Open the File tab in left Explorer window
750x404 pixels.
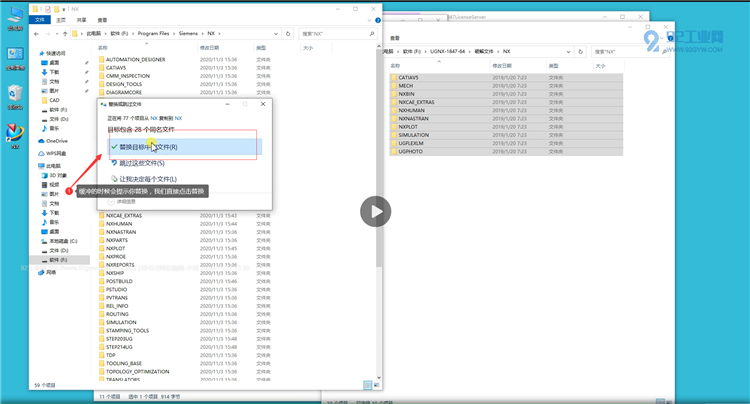pyautogui.click(x=40, y=20)
